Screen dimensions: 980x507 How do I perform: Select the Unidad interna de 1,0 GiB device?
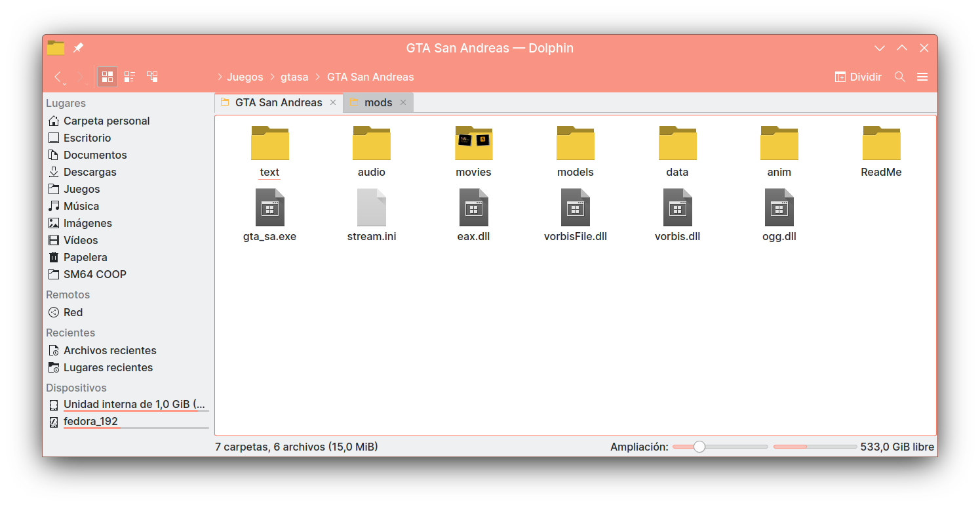(x=128, y=405)
